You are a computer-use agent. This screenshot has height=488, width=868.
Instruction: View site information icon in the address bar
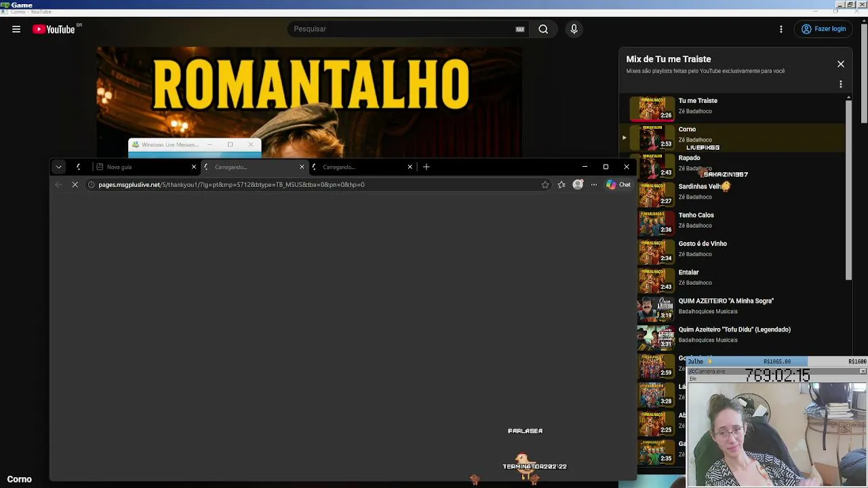pos(92,184)
